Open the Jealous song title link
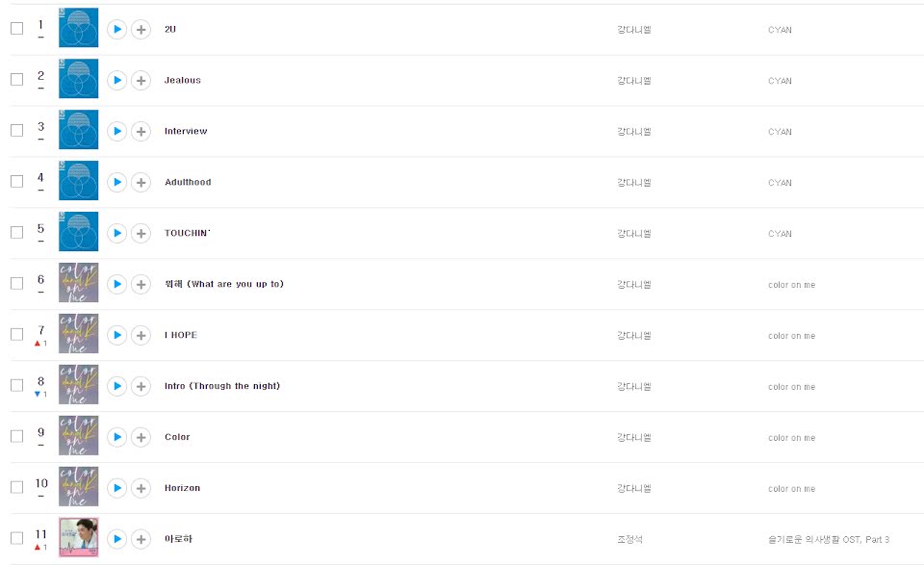Viewport: 924px width, 565px height. 183,80
